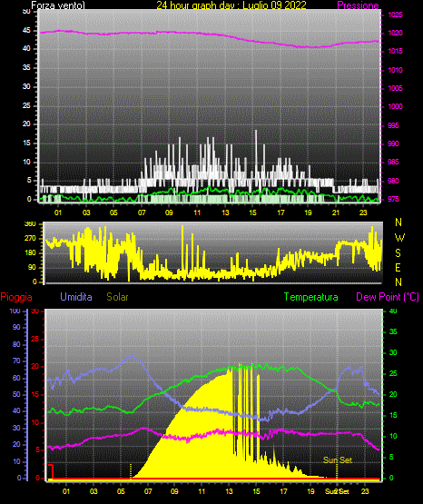Click hour 23 on wind graph axis
The height and width of the screenshot is (504, 423).
click(363, 212)
